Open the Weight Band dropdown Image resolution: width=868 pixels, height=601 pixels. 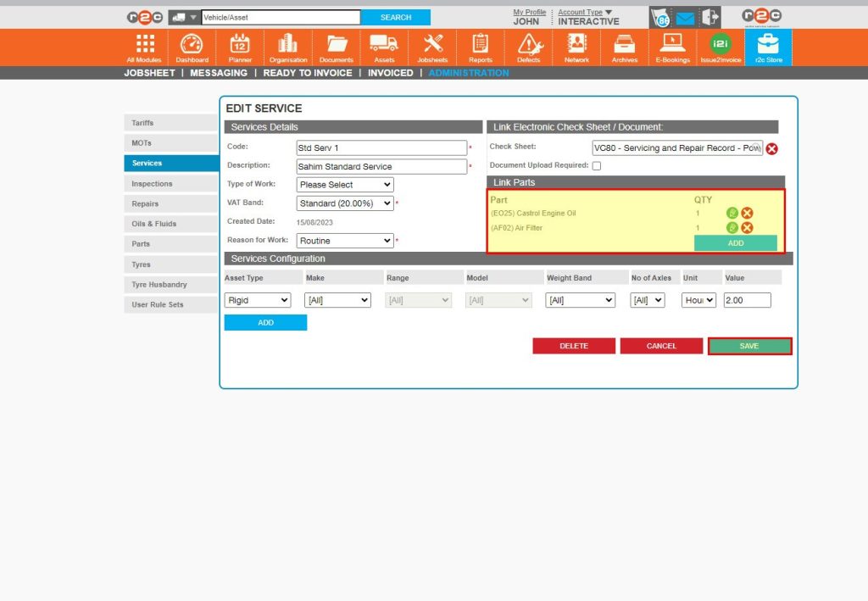click(580, 300)
